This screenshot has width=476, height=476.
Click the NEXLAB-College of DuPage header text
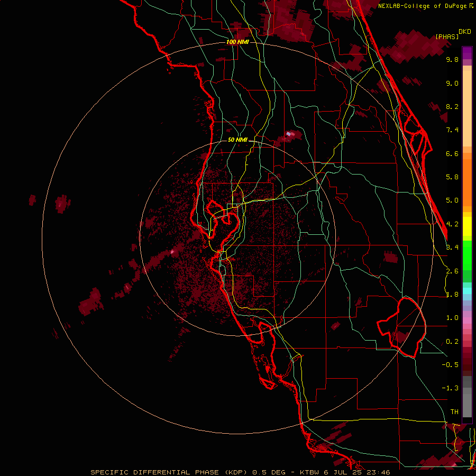tap(423, 6)
